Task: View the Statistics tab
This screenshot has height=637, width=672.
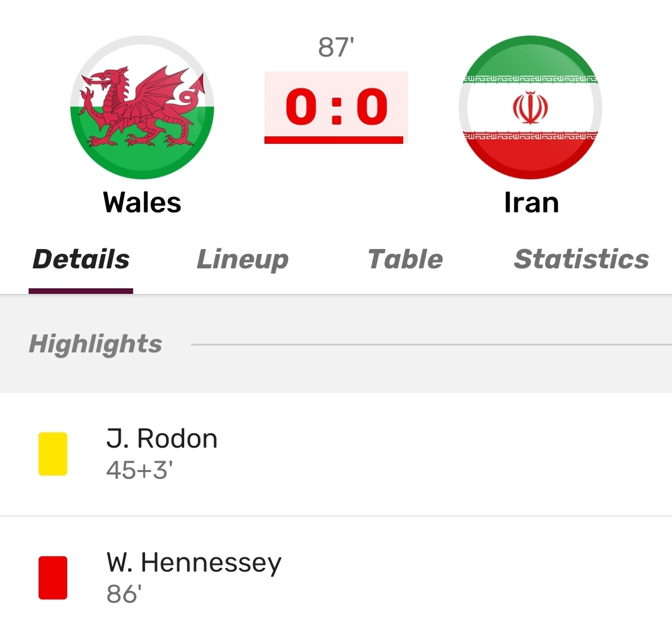Action: (x=581, y=259)
